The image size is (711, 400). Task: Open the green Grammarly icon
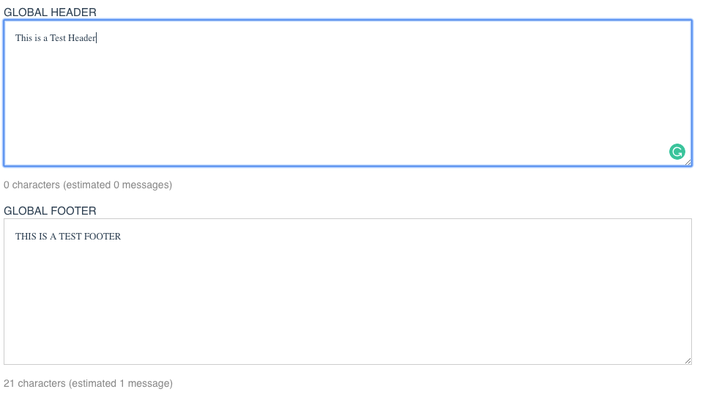pyautogui.click(x=677, y=152)
